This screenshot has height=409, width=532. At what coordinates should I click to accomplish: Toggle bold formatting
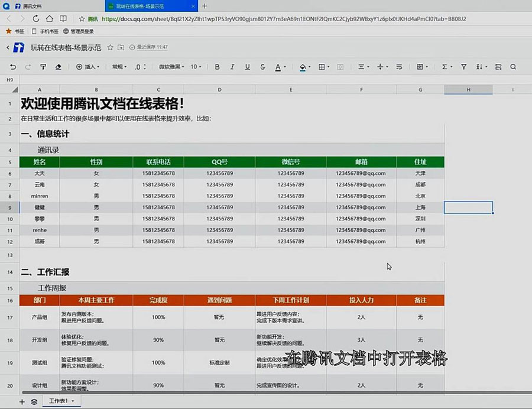point(217,67)
